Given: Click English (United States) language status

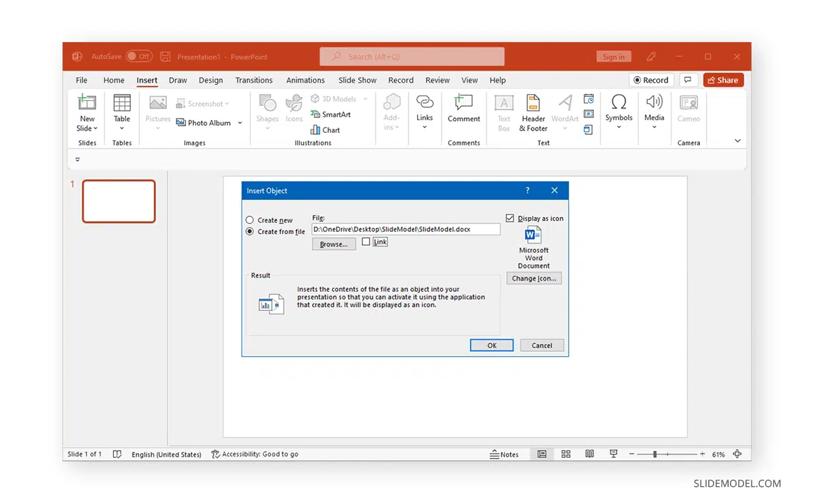Looking at the screenshot, I should pos(166,454).
